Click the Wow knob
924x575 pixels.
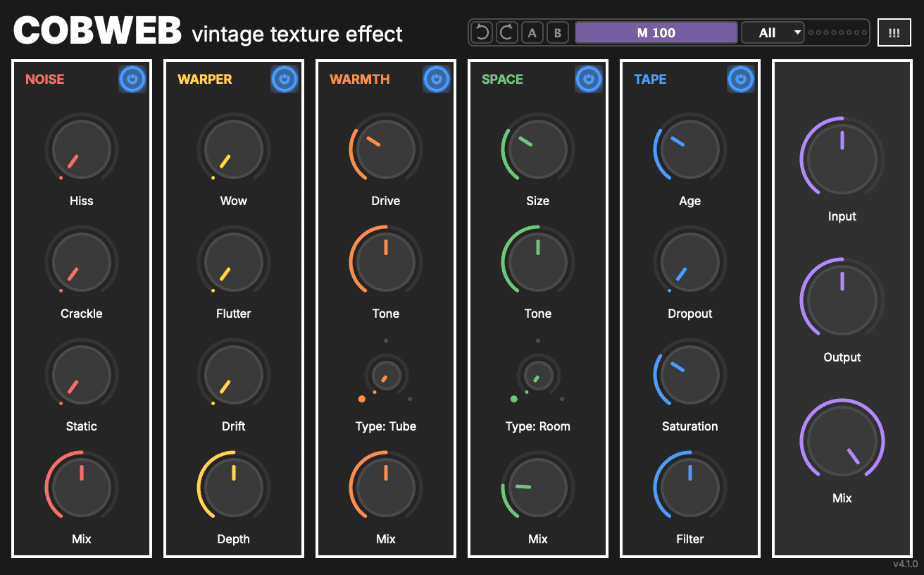tap(234, 149)
